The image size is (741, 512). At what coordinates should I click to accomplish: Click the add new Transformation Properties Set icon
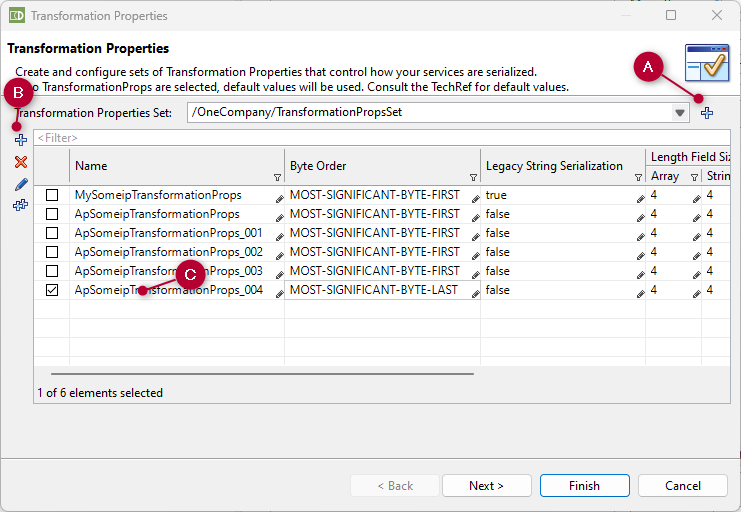point(707,113)
